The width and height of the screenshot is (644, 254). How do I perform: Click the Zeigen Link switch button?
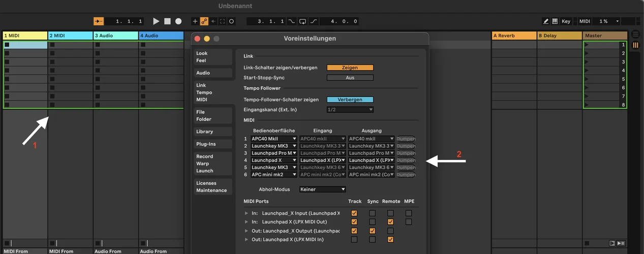click(350, 68)
